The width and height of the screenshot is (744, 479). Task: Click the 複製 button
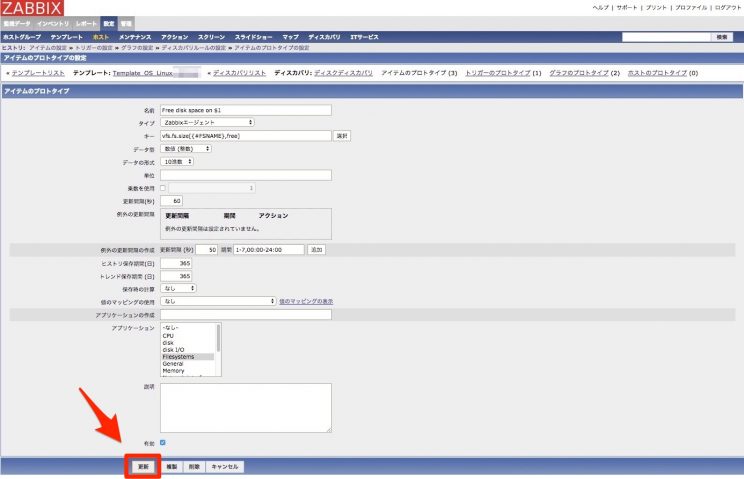pos(171,466)
